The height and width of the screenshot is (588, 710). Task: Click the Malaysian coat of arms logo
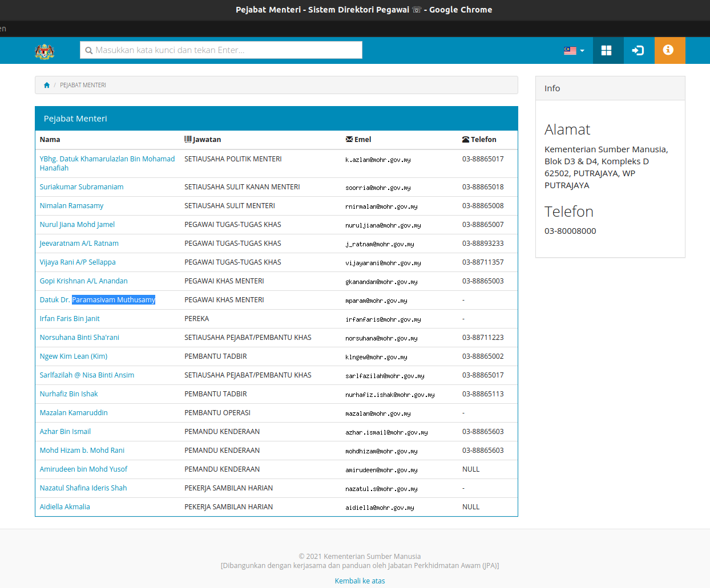point(45,51)
